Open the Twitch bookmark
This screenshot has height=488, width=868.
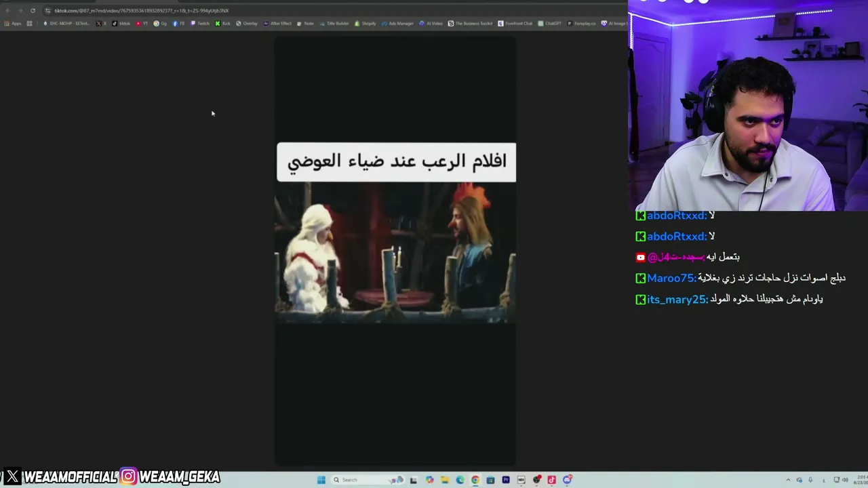point(200,24)
